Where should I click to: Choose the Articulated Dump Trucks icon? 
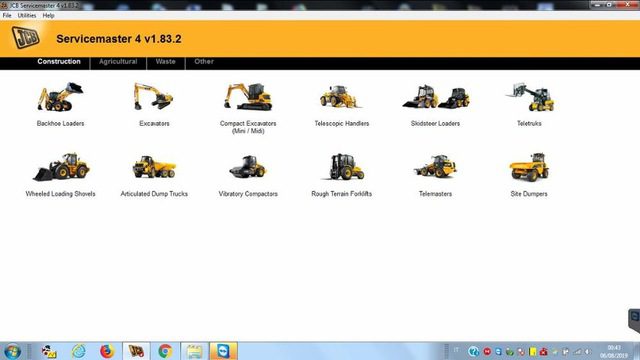pos(154,167)
